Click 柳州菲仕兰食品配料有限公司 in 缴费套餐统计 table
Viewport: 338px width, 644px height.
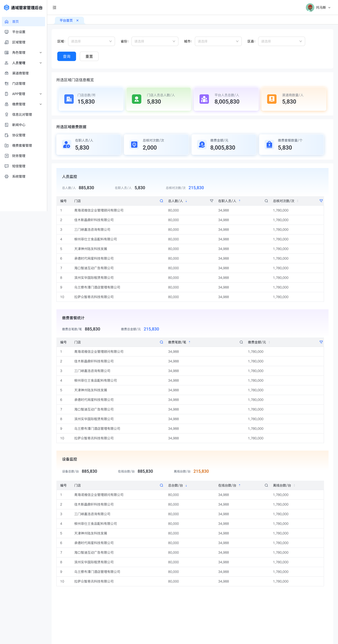pos(96,381)
